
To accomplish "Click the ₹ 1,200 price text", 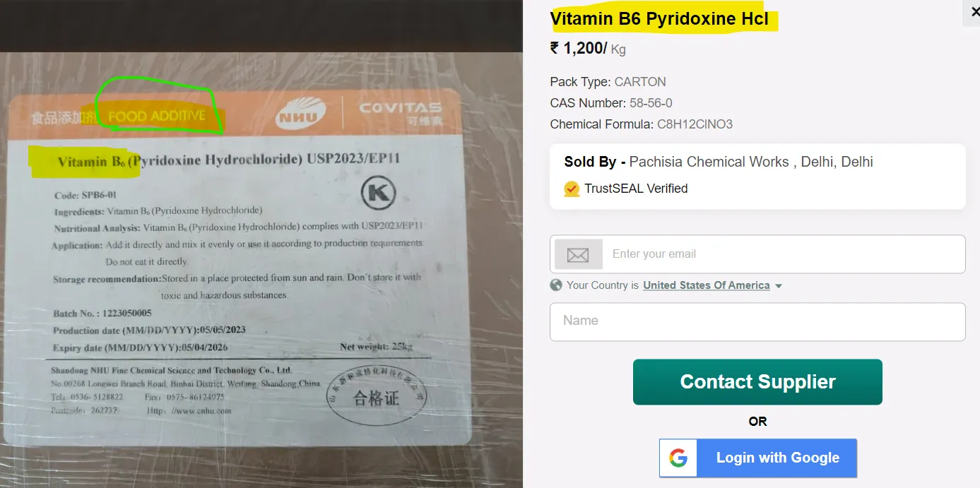I will [x=579, y=49].
